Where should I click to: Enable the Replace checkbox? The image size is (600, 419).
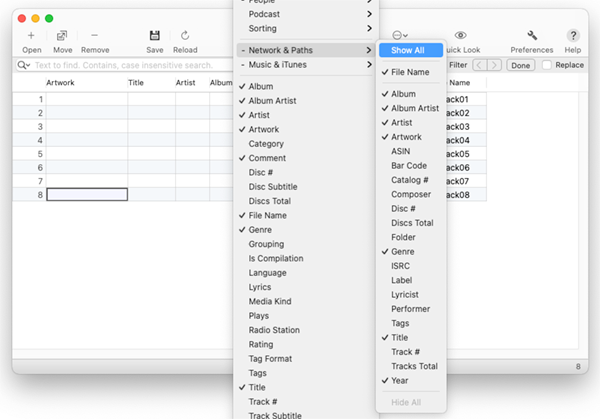(547, 65)
